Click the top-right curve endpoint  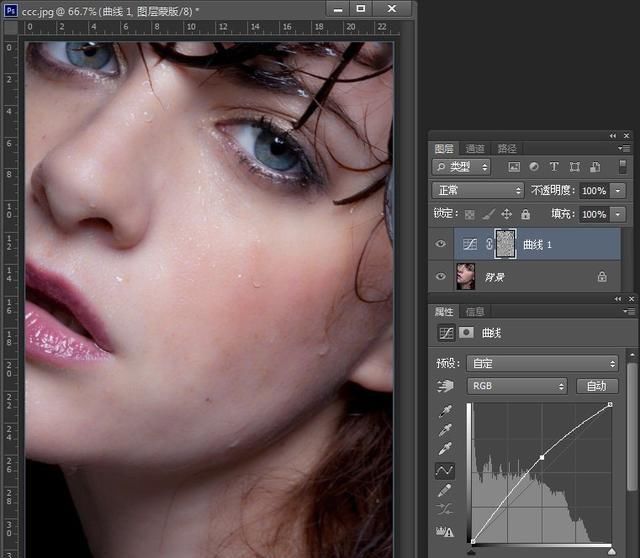(610, 405)
